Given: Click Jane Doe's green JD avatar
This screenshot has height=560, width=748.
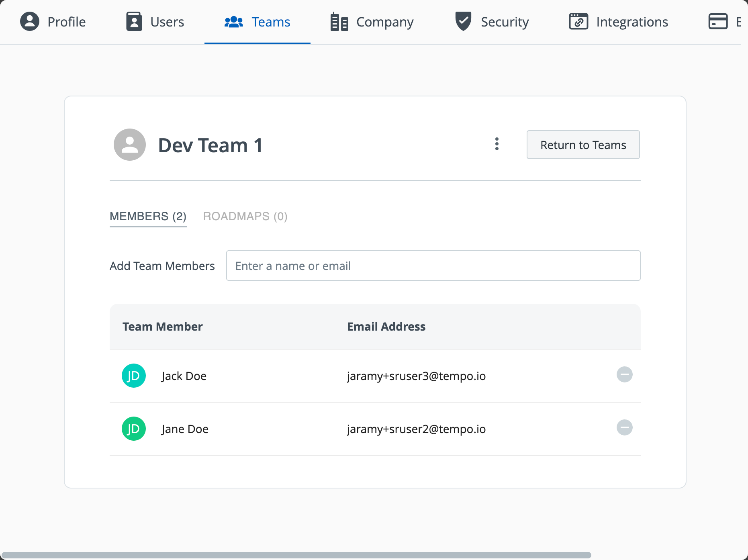Looking at the screenshot, I should pos(134,429).
